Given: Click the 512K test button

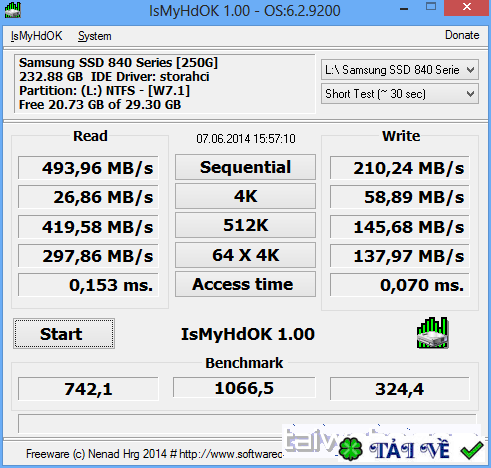Looking at the screenshot, I should 245,225.
